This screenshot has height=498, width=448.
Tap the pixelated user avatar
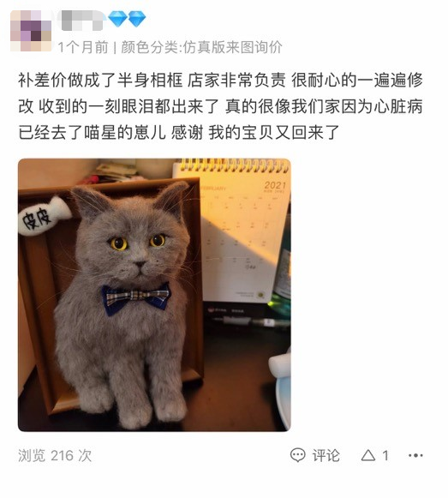(x=31, y=31)
